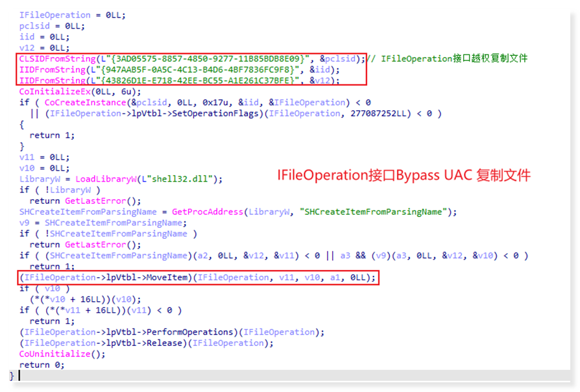
Task: Click the GUID string {3AD05575-8857-4850-9277-11B85BDB8E09}
Action: coord(207,59)
